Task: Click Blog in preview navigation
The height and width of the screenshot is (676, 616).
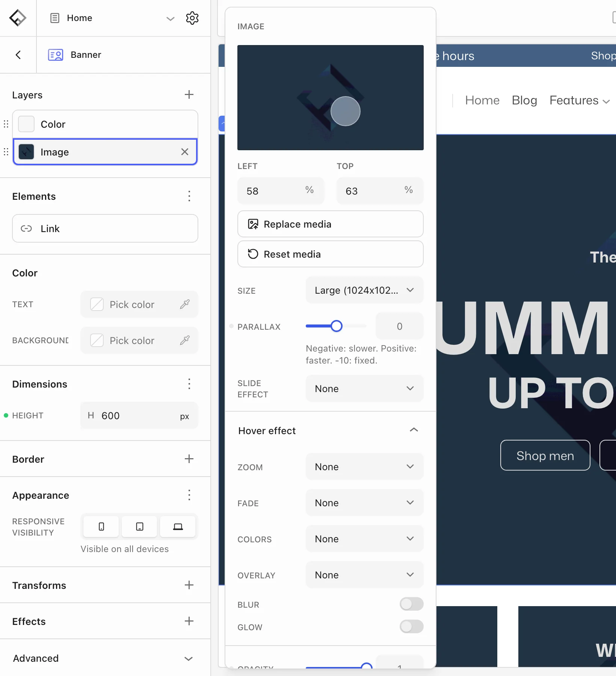Action: (x=524, y=100)
